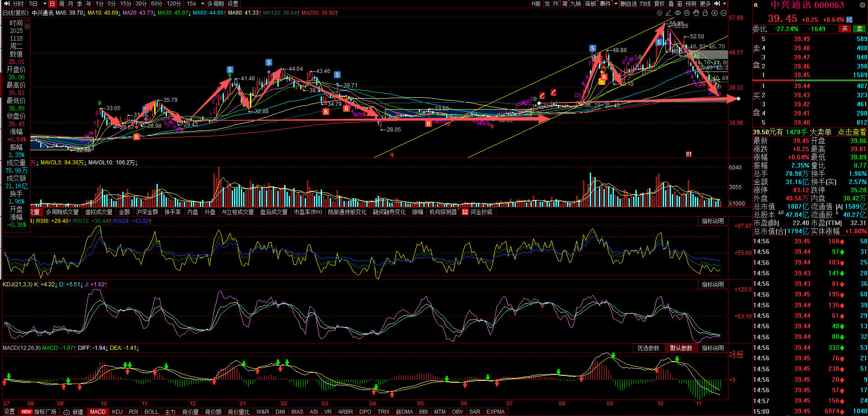Open the 均线 moving average menu

(x=645, y=4)
